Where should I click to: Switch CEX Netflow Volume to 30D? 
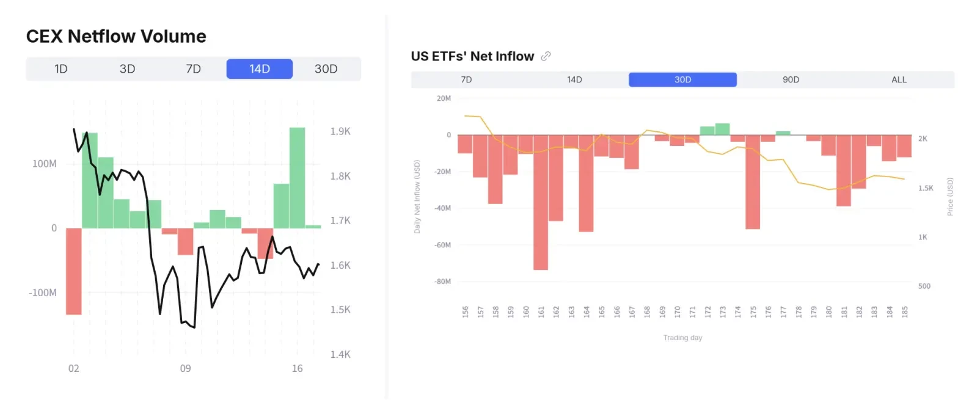point(326,69)
